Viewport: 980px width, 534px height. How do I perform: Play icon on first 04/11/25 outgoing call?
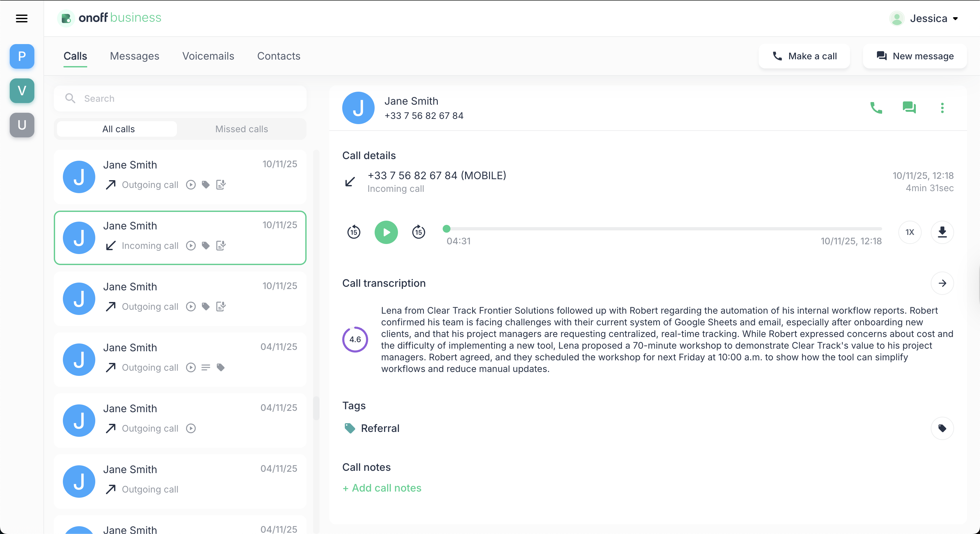(x=191, y=367)
